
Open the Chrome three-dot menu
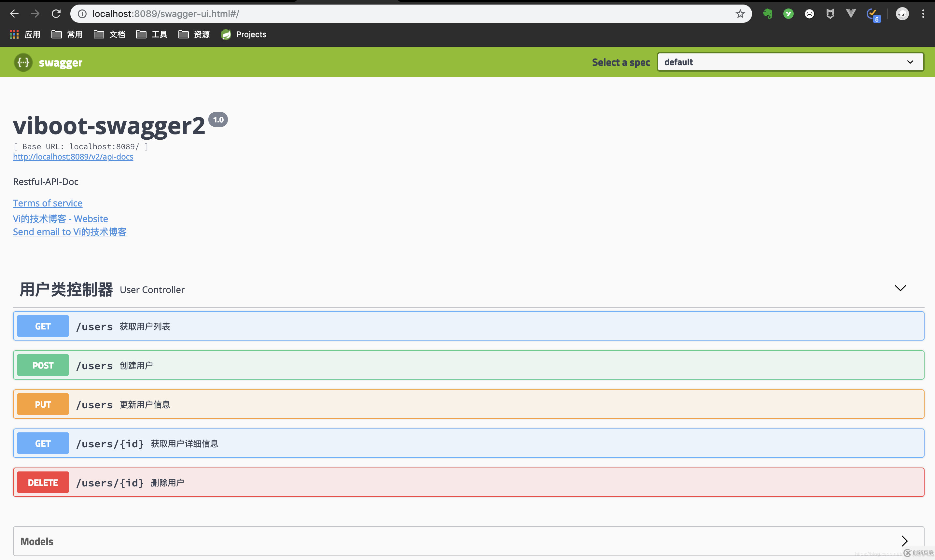point(923,14)
